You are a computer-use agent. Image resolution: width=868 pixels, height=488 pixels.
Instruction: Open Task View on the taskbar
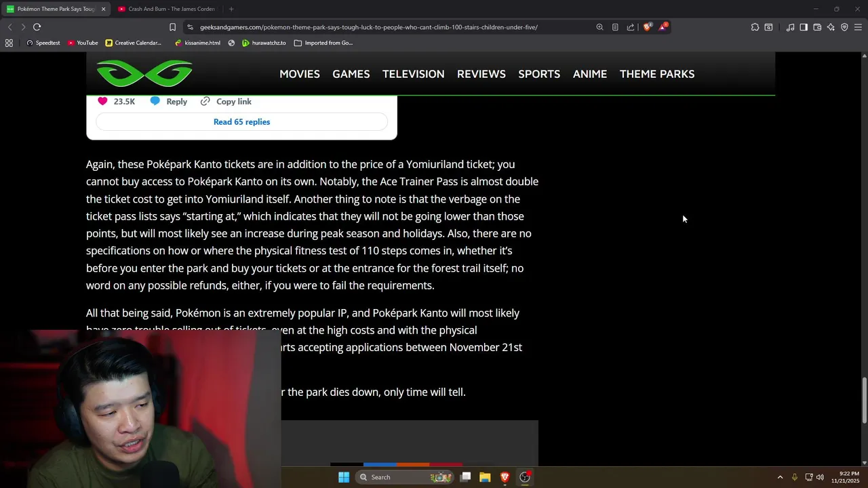[466, 477]
